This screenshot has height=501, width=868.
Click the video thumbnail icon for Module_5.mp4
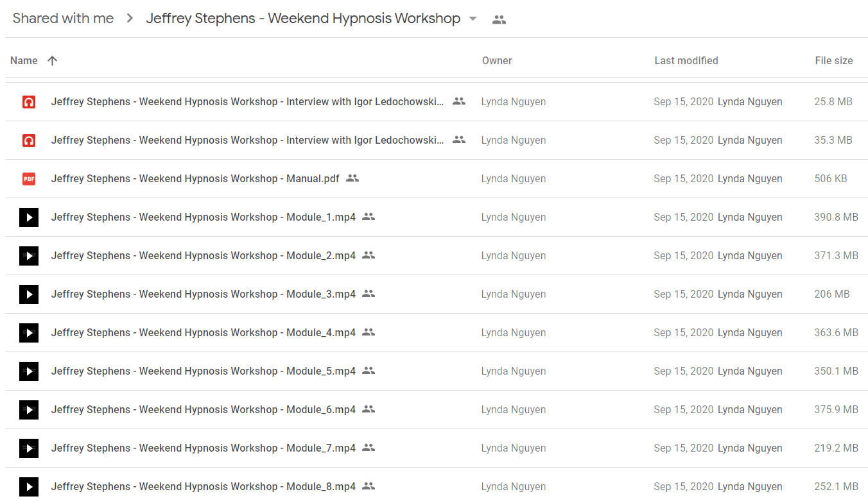(x=29, y=371)
